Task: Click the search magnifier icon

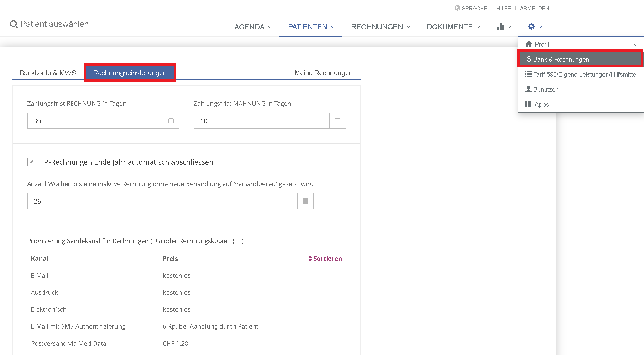Action: tap(14, 24)
